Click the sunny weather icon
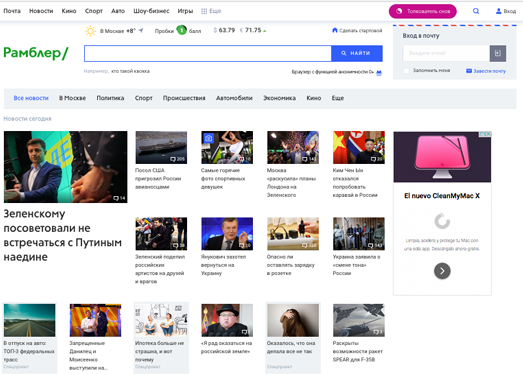Image resolution: width=523 pixels, height=375 pixels. tap(90, 31)
